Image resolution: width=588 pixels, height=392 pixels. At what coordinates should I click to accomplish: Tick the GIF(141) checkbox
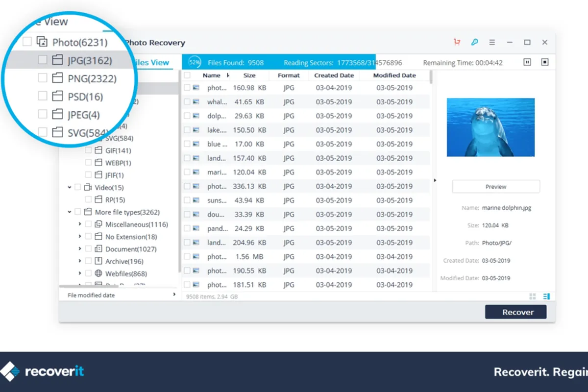point(88,150)
